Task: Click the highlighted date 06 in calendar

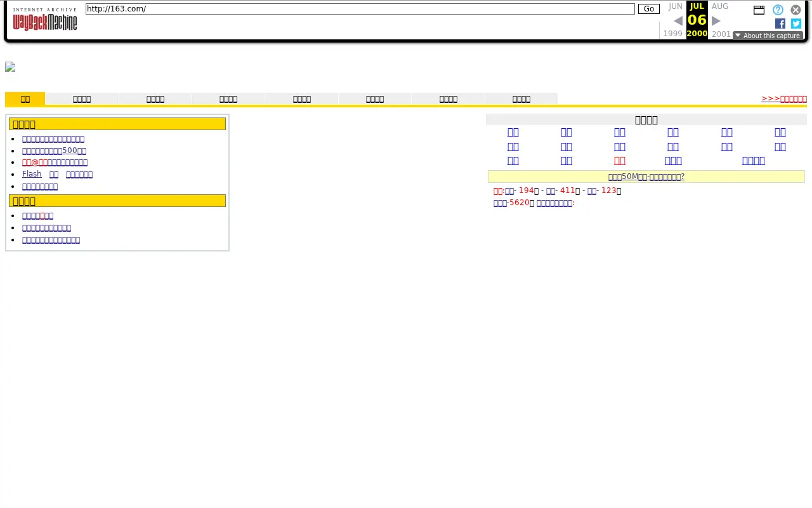Action: pyautogui.click(x=697, y=20)
